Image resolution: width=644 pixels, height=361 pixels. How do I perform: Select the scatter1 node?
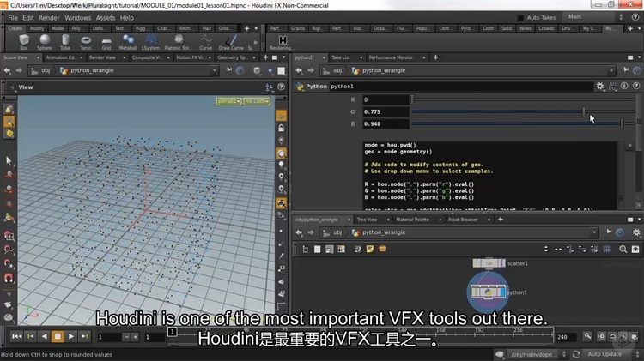(489, 263)
